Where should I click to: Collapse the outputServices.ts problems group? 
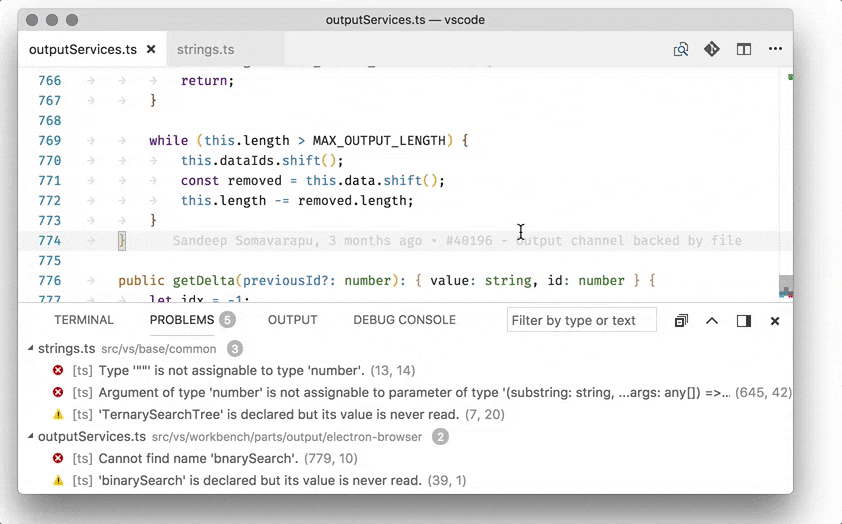pos(31,436)
